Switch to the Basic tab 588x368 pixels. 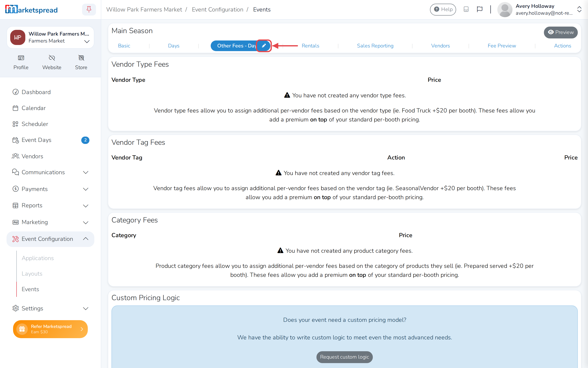point(124,46)
